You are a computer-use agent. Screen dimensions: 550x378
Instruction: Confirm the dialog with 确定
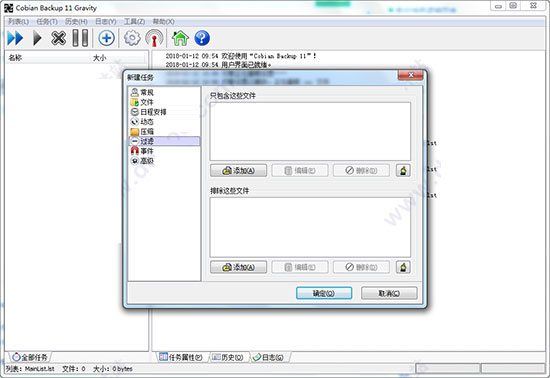pyautogui.click(x=324, y=293)
